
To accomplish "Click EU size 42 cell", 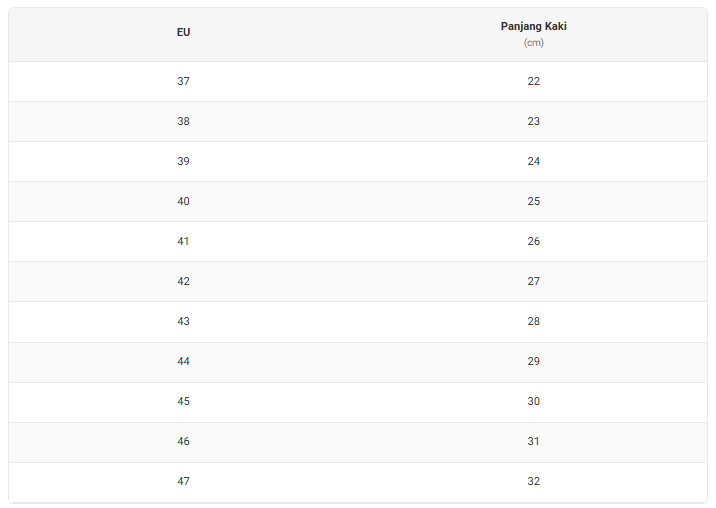I will (184, 281).
